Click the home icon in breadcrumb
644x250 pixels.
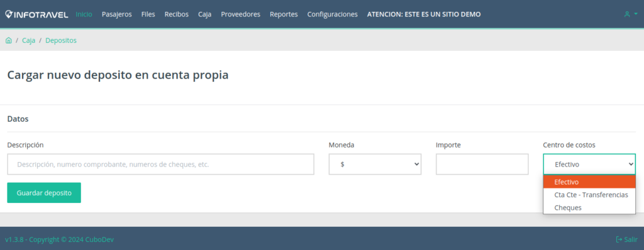[9, 40]
